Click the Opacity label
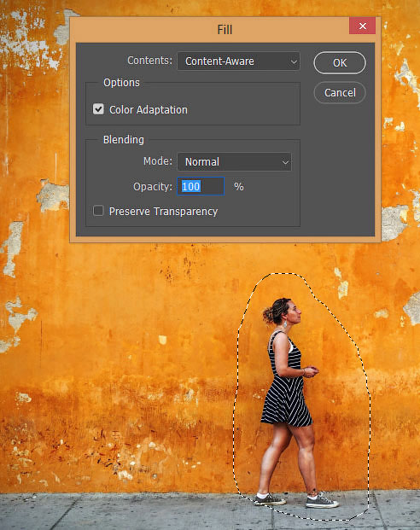Viewport: 420px width, 530px height. [x=153, y=187]
